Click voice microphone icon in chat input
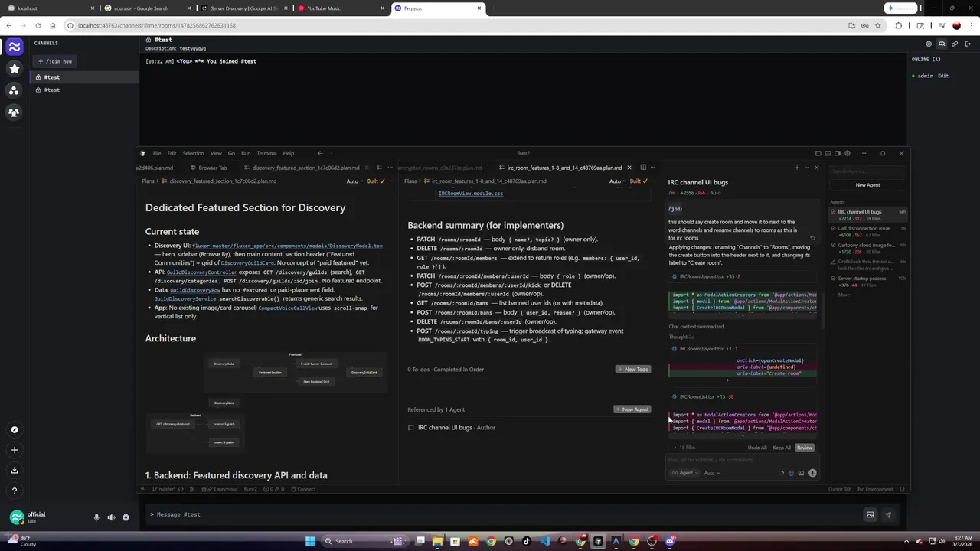This screenshot has width=980, height=551. (812, 473)
